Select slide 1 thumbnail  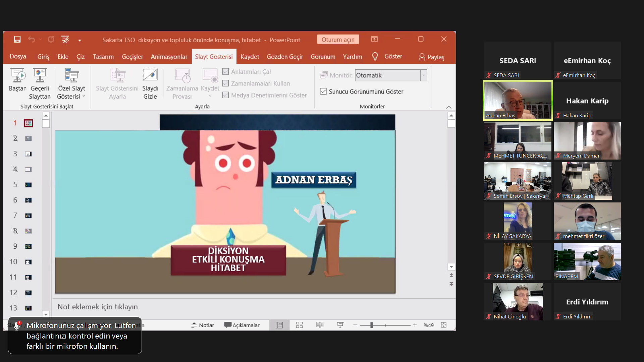[x=29, y=123]
